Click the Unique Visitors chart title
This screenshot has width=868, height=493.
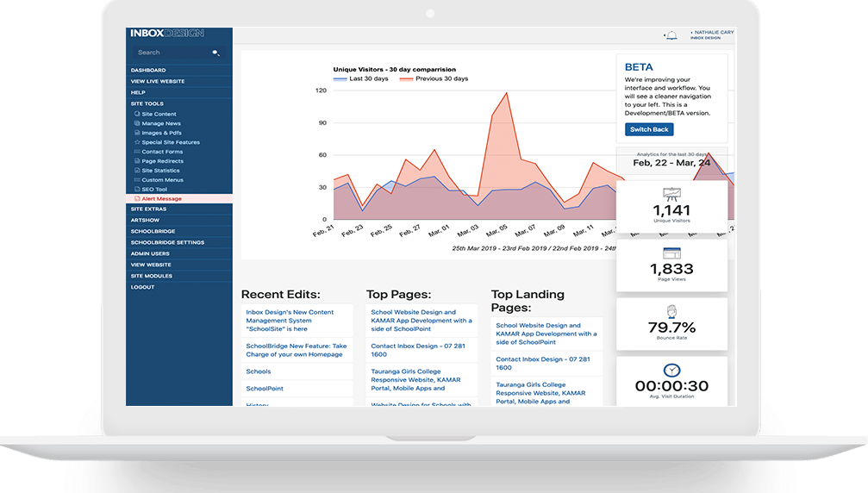tap(394, 70)
